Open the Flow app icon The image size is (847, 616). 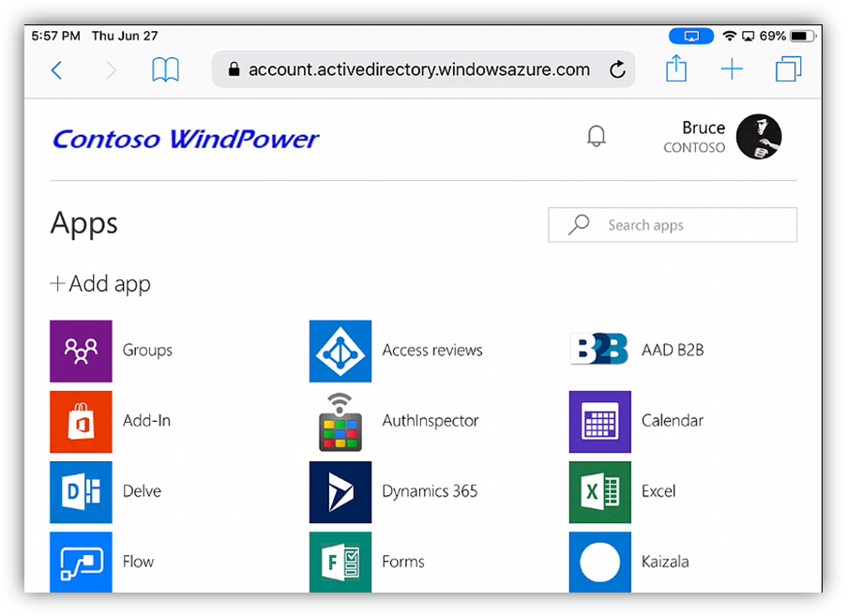(81, 562)
